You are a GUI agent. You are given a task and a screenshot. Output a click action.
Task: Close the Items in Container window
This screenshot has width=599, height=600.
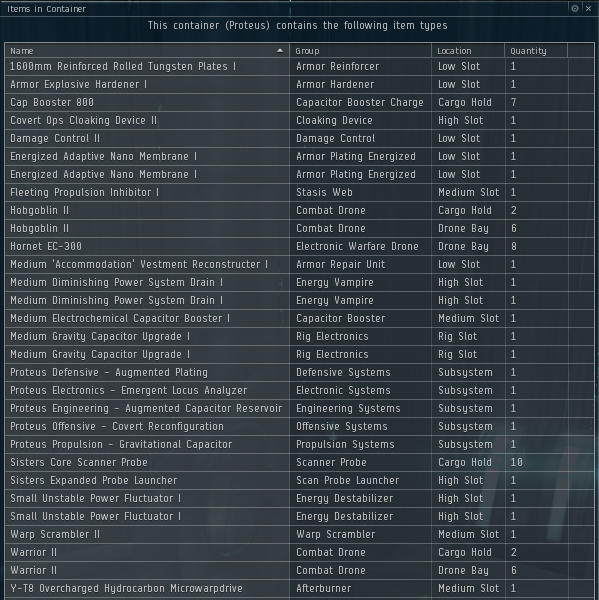pos(588,8)
